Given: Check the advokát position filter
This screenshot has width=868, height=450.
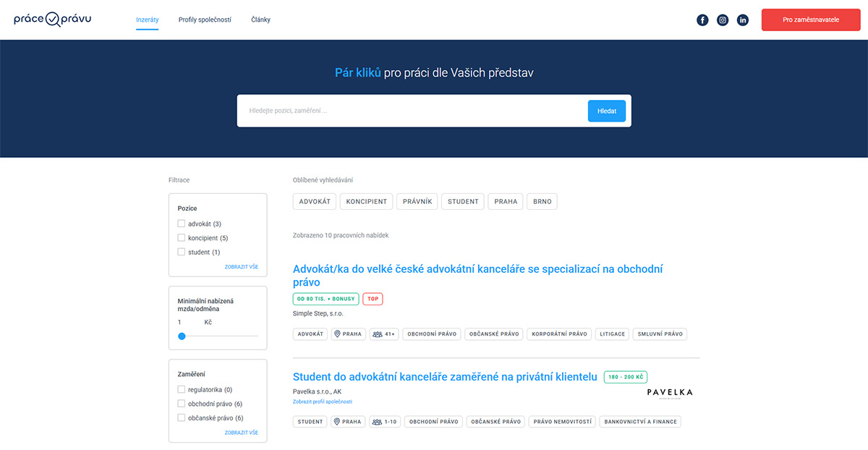Looking at the screenshot, I should click(x=182, y=224).
